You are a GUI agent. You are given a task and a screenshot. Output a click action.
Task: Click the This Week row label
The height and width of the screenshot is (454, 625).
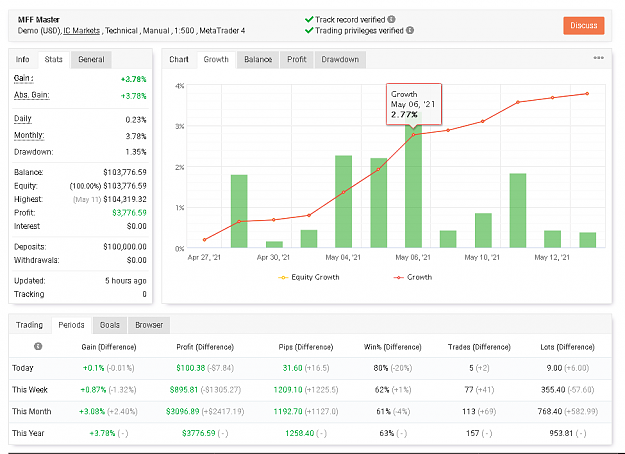(x=30, y=389)
